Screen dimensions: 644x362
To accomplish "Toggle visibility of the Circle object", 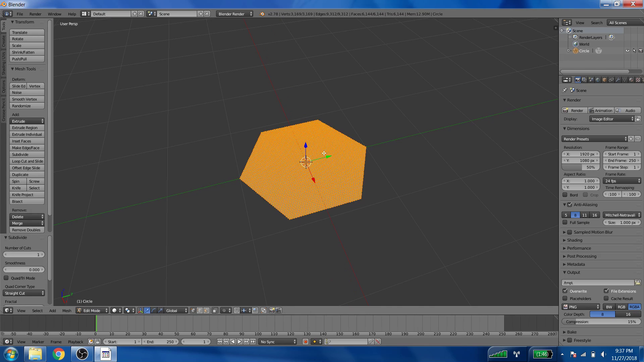I will pyautogui.click(x=627, y=51).
